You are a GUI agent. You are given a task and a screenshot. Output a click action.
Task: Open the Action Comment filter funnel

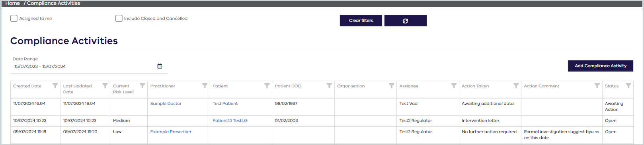[597, 86]
